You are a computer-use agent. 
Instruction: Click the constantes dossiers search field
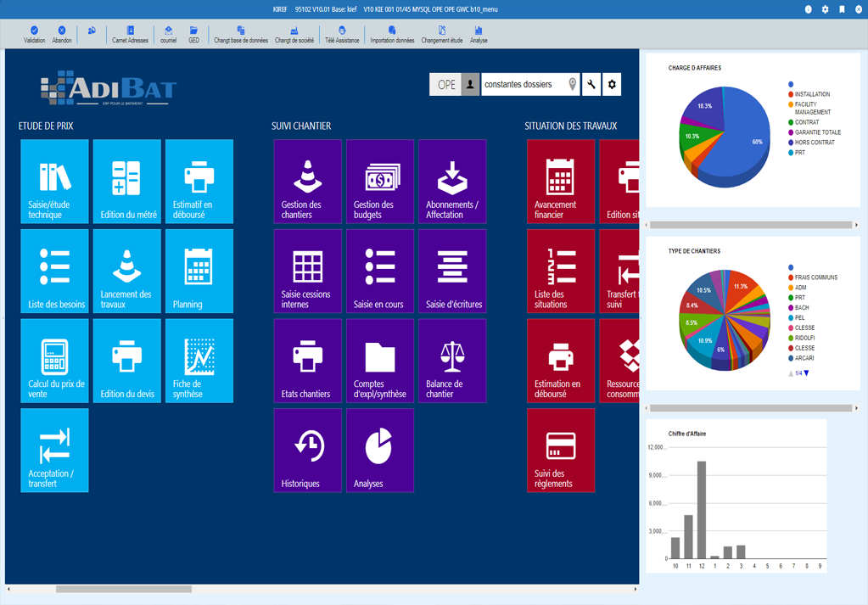529,84
